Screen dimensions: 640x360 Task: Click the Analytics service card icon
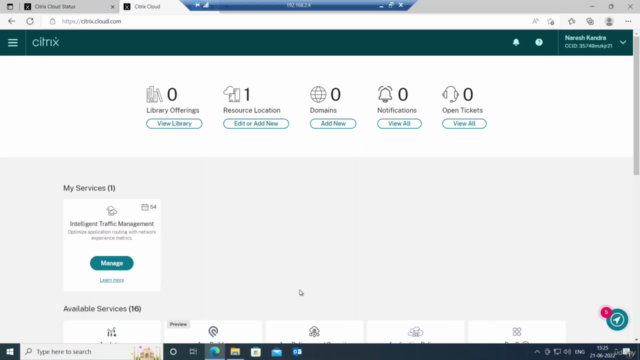pos(111,332)
